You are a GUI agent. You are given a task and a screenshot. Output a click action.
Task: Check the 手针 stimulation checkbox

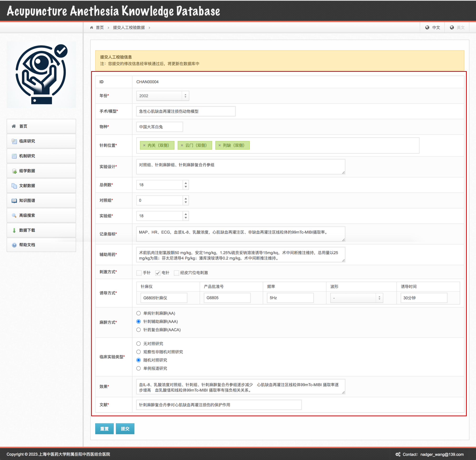[x=139, y=273]
